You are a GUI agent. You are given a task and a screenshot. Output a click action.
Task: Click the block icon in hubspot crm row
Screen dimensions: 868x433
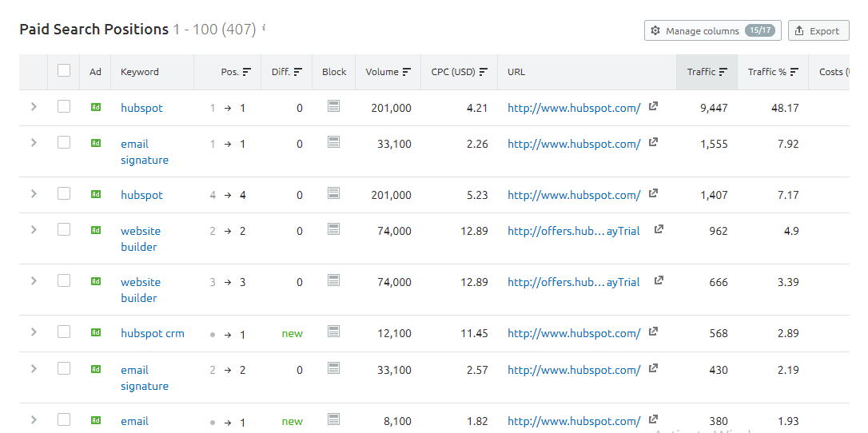pos(333,332)
